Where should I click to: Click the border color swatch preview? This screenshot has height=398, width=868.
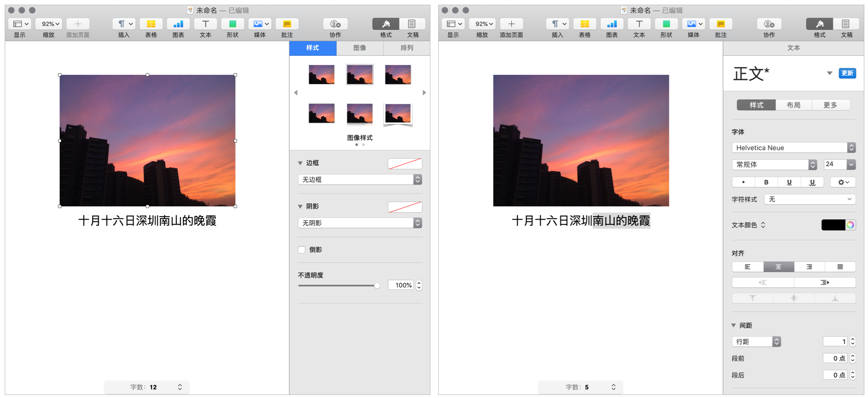pyautogui.click(x=405, y=163)
